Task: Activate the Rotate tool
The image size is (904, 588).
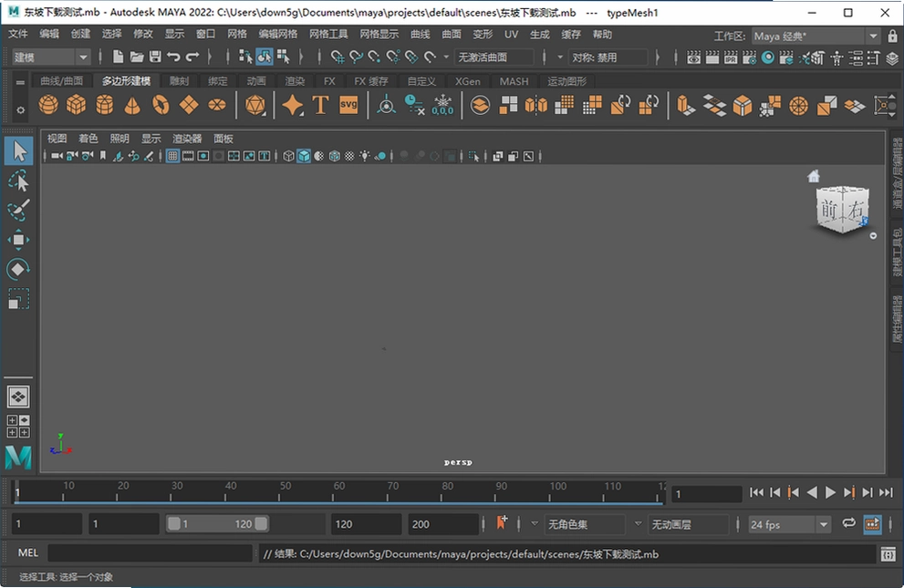Action: 18,269
